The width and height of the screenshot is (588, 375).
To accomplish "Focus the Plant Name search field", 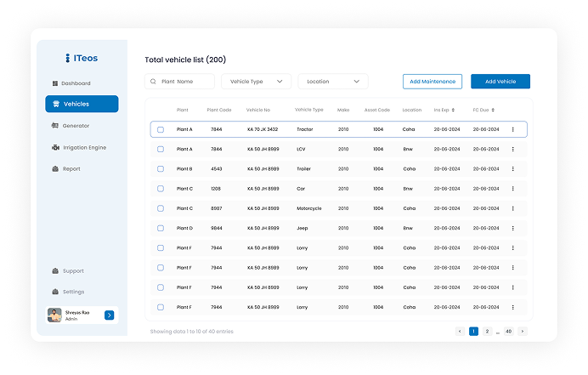I will point(179,82).
